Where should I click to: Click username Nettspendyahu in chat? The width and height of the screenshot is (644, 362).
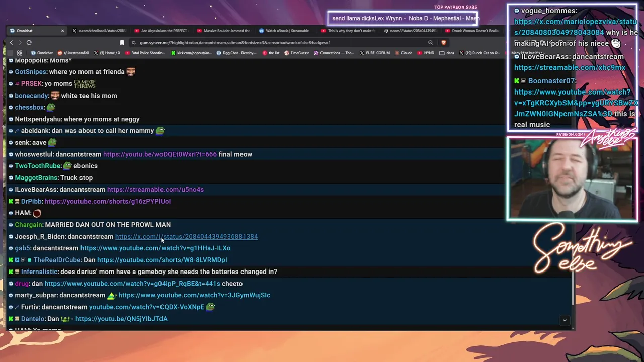pos(38,119)
